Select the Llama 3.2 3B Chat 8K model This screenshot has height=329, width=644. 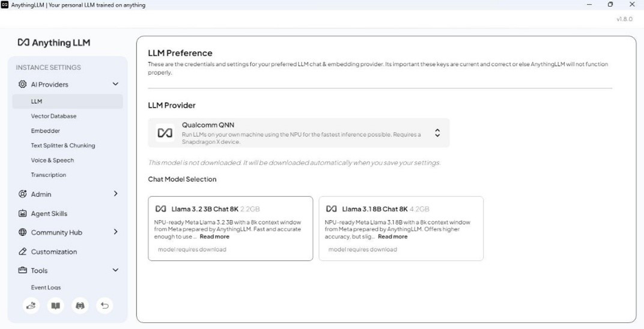click(x=231, y=229)
